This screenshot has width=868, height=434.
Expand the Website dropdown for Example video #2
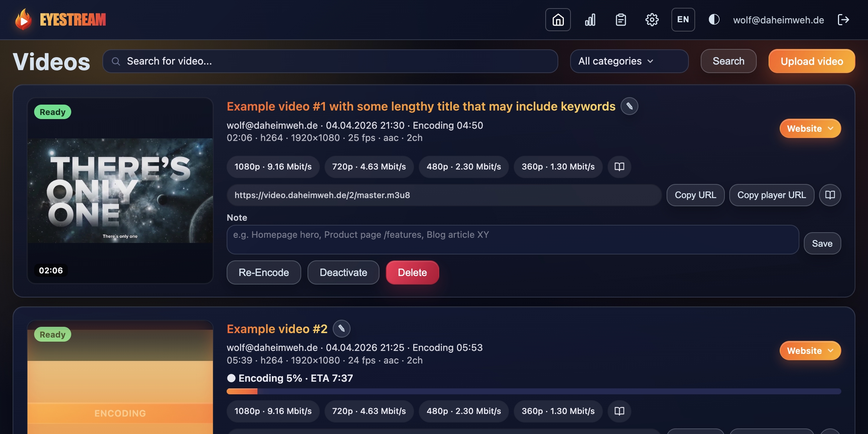pyautogui.click(x=810, y=350)
